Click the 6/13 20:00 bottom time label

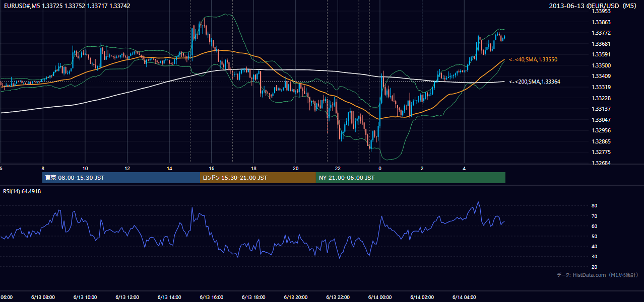(296, 297)
